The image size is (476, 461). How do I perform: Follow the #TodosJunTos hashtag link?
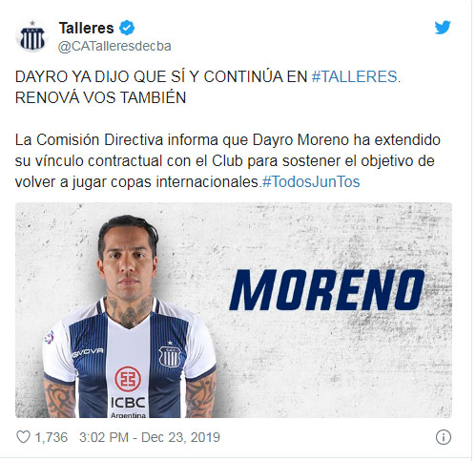[x=311, y=182]
